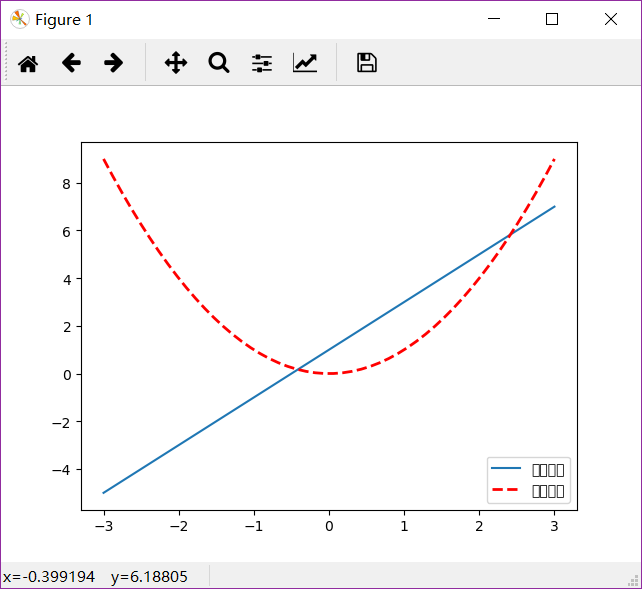Go back to the previous view
The image size is (642, 589).
[71, 63]
